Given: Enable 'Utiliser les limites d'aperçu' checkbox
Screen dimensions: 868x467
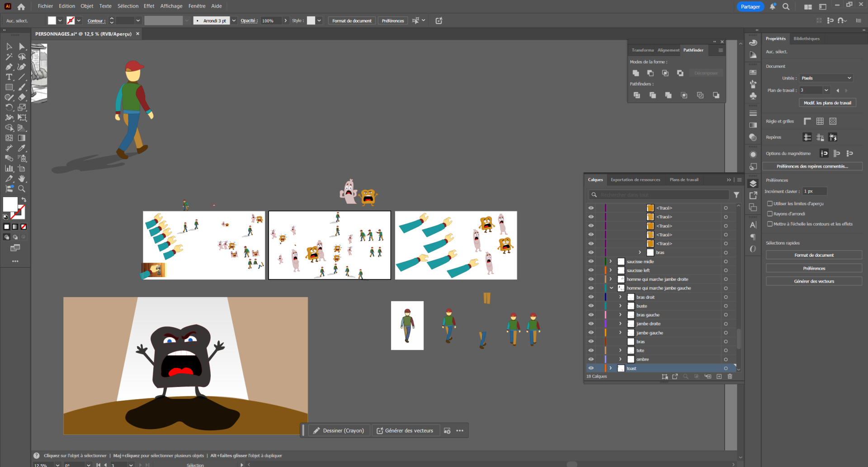Looking at the screenshot, I should pyautogui.click(x=769, y=203).
